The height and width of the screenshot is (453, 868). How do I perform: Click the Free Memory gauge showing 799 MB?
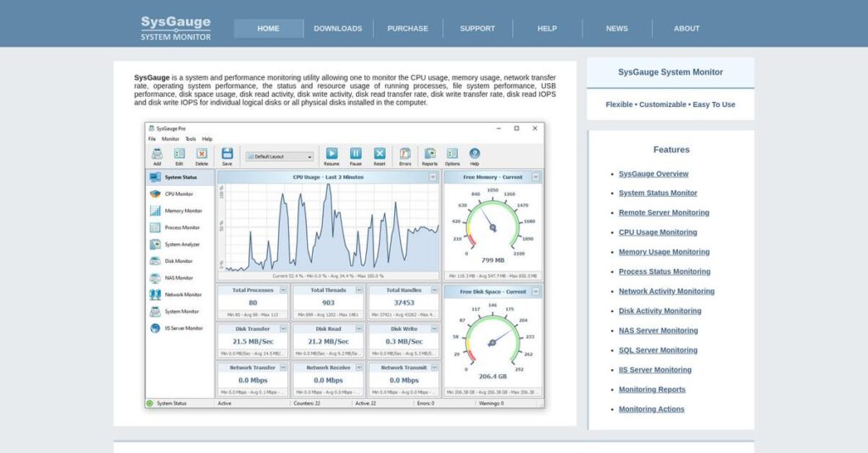492,227
